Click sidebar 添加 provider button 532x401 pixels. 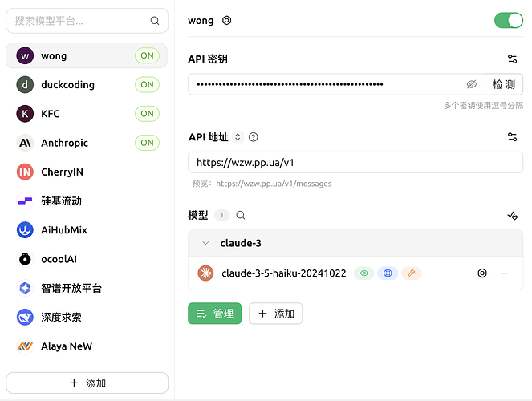(x=87, y=383)
